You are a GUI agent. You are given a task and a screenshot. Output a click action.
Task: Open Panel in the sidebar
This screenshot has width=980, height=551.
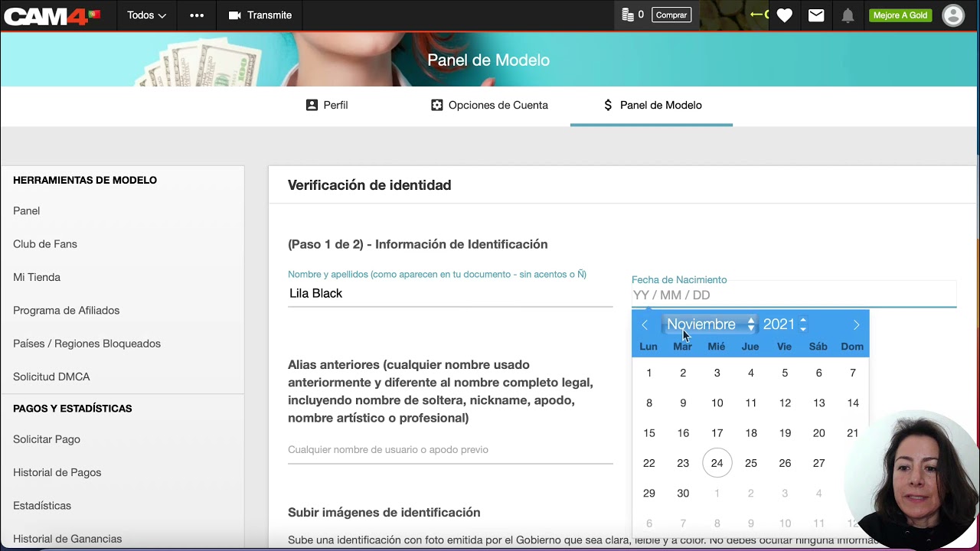(x=26, y=210)
